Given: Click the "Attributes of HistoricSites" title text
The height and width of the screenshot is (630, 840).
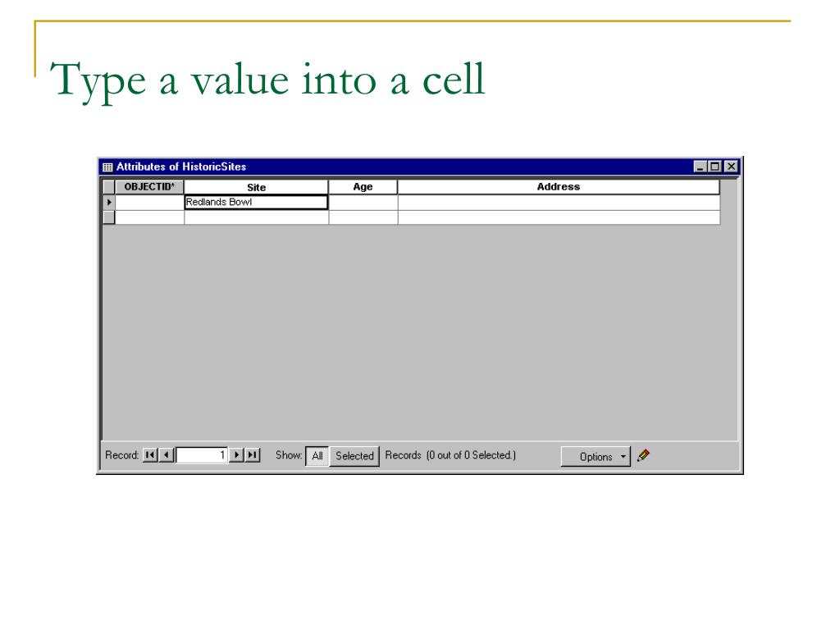Looking at the screenshot, I should (x=181, y=167).
